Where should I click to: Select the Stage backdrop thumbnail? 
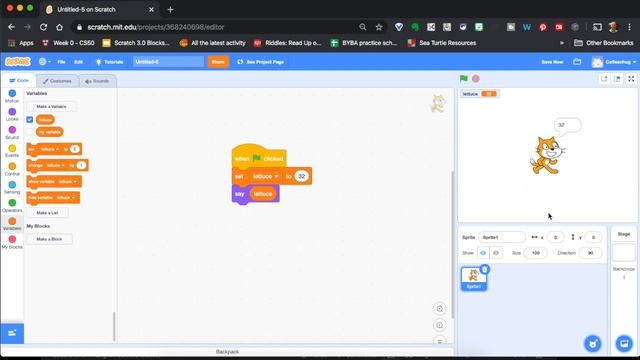(624, 253)
